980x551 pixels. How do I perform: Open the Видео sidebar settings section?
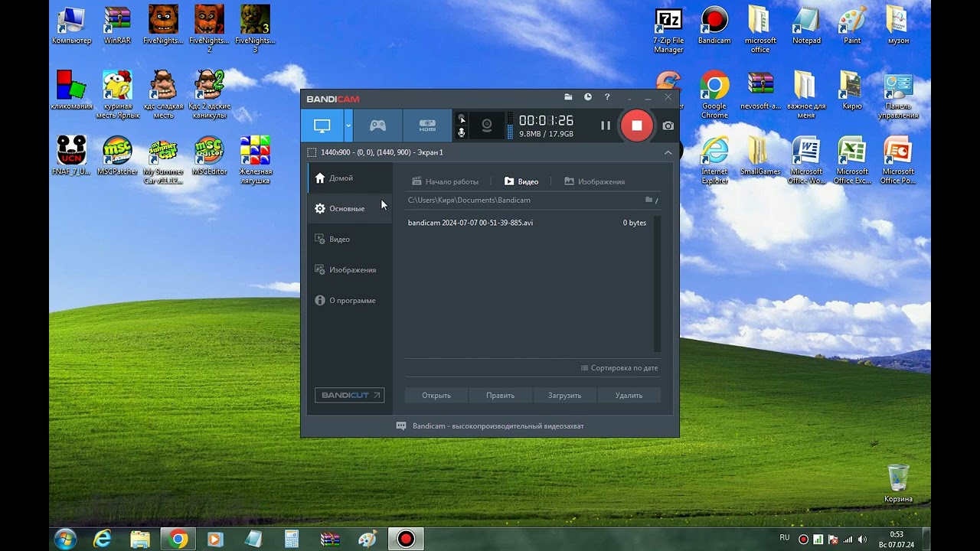point(350,239)
